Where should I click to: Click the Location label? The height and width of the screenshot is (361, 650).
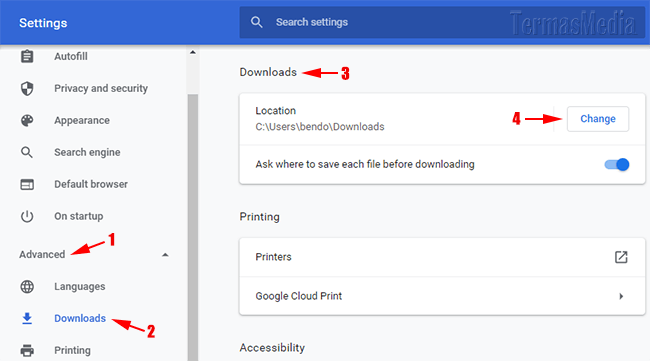point(275,111)
